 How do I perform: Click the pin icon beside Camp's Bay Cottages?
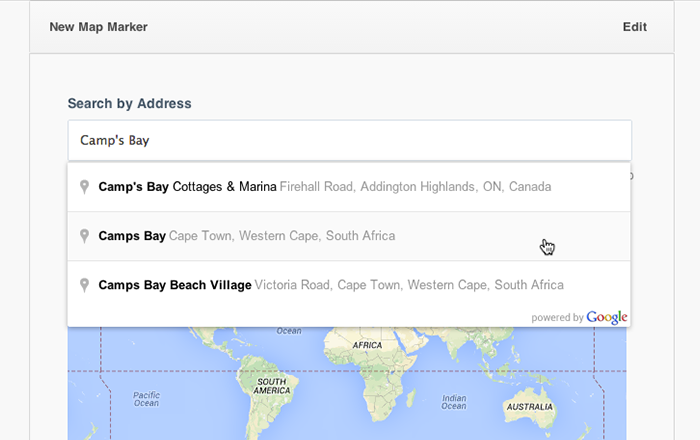[x=85, y=187]
